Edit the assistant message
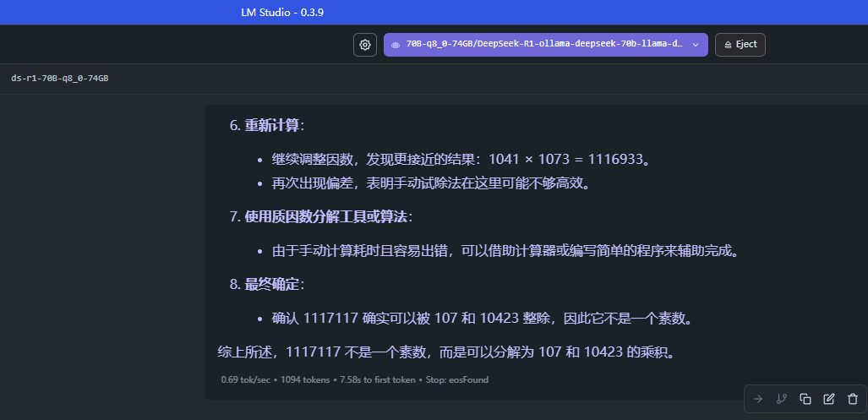 828,398
